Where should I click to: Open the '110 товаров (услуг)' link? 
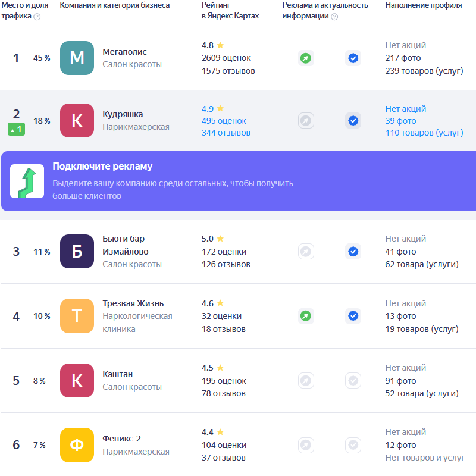click(x=424, y=133)
